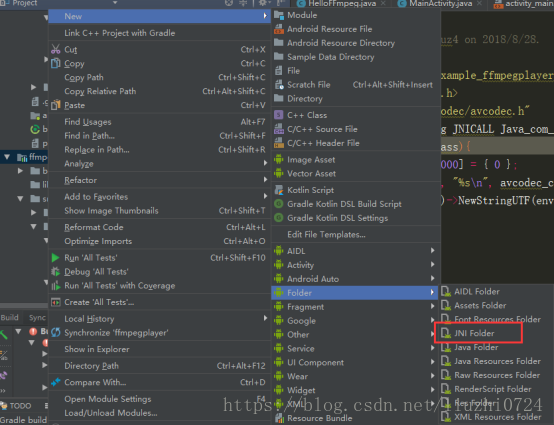Expand the AIDL submenu arrow
The width and height of the screenshot is (554, 425).
point(432,250)
